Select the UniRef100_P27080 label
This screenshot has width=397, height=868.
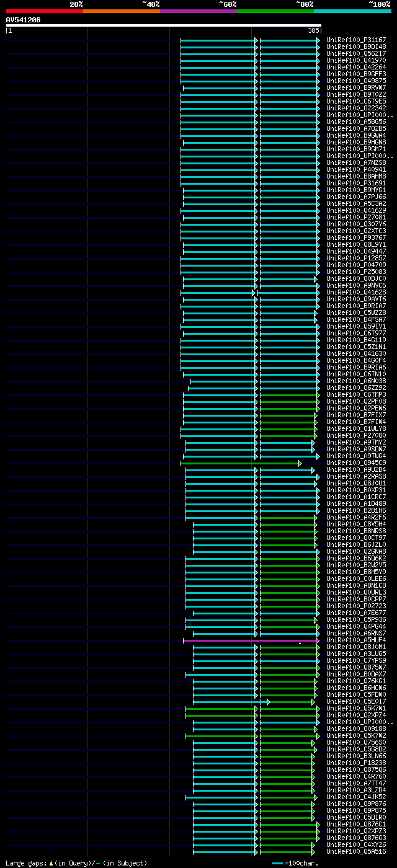[x=356, y=435]
